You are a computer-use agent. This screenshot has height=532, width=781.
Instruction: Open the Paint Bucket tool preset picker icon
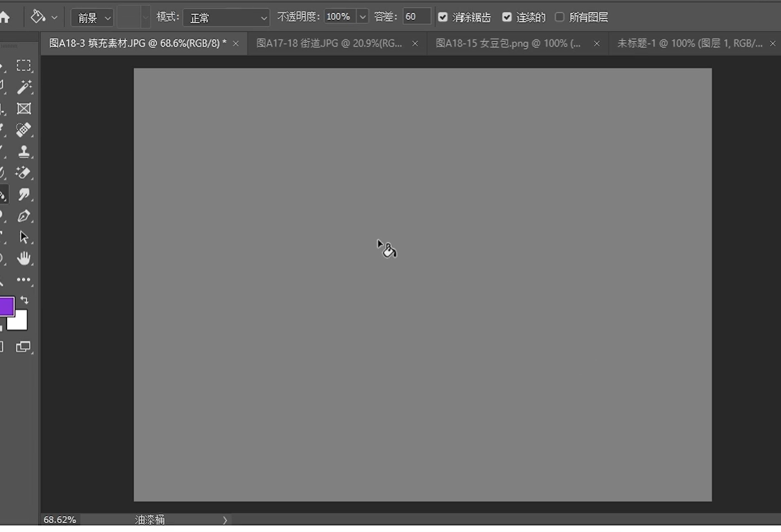coord(38,17)
